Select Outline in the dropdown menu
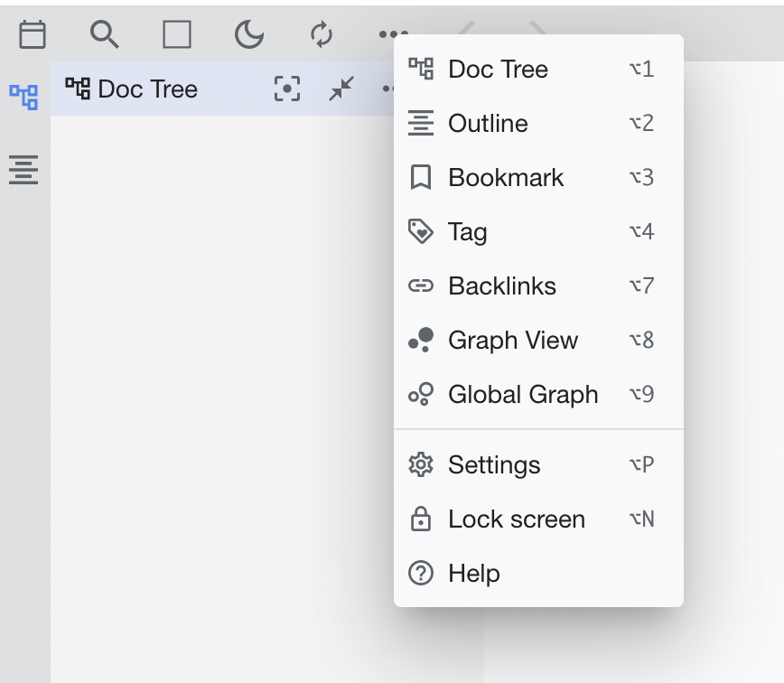The image size is (784, 683). pos(488,124)
